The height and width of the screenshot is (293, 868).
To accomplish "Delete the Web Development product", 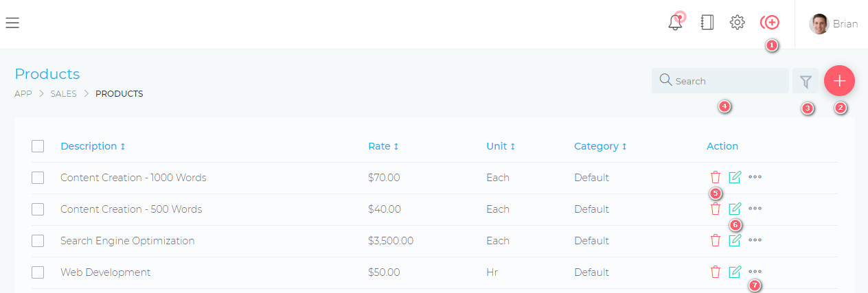I will [716, 272].
